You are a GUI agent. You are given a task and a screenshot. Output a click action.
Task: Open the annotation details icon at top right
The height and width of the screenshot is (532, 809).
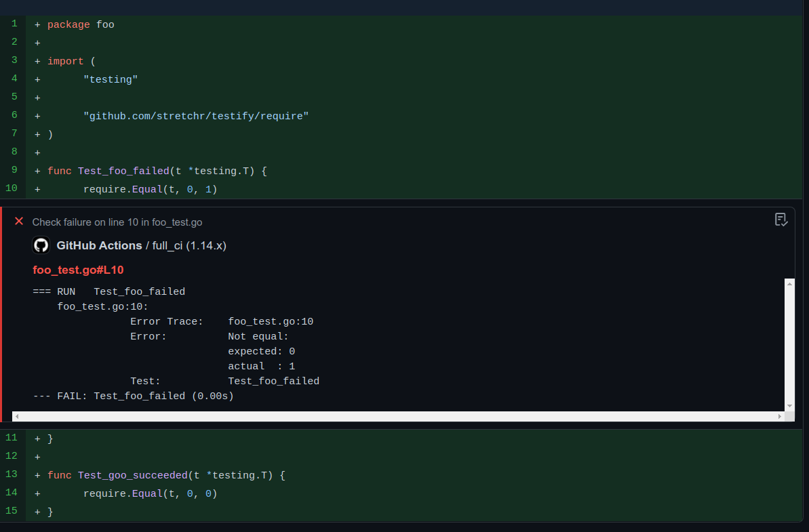pyautogui.click(x=781, y=220)
